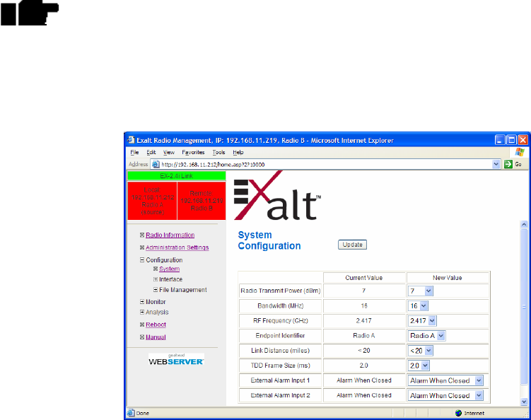This screenshot has height=420, width=531.
Task: Open the RF Frequency (GHz) dropdown
Action: point(422,321)
